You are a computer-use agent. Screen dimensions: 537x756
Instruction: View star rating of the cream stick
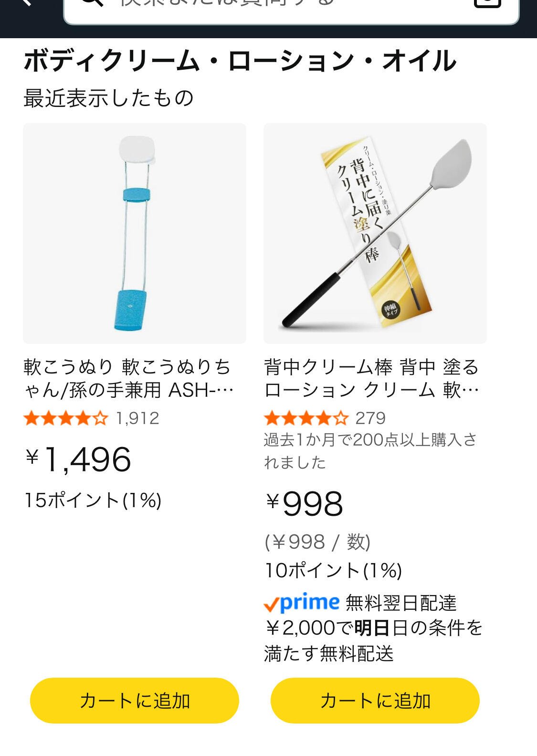click(306, 418)
